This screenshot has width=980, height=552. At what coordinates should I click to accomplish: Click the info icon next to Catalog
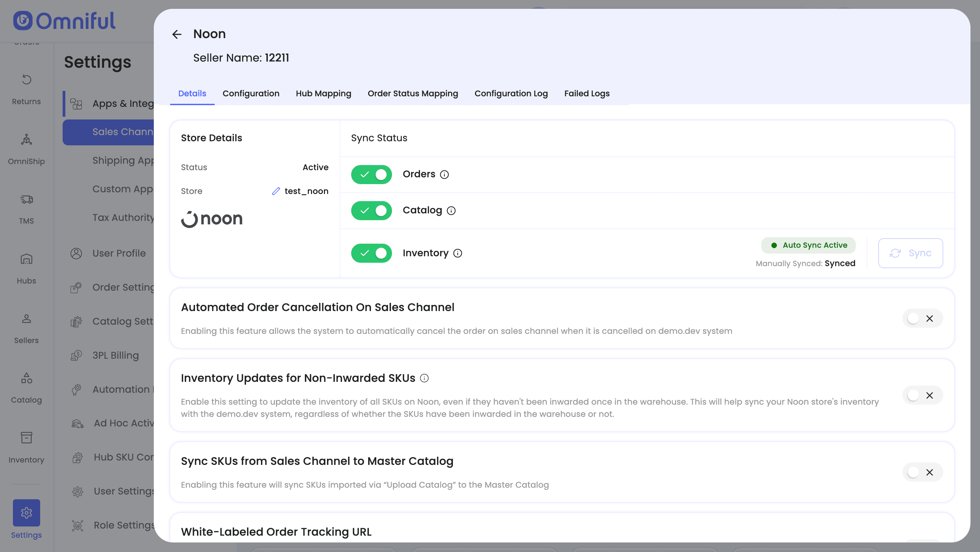coord(451,211)
